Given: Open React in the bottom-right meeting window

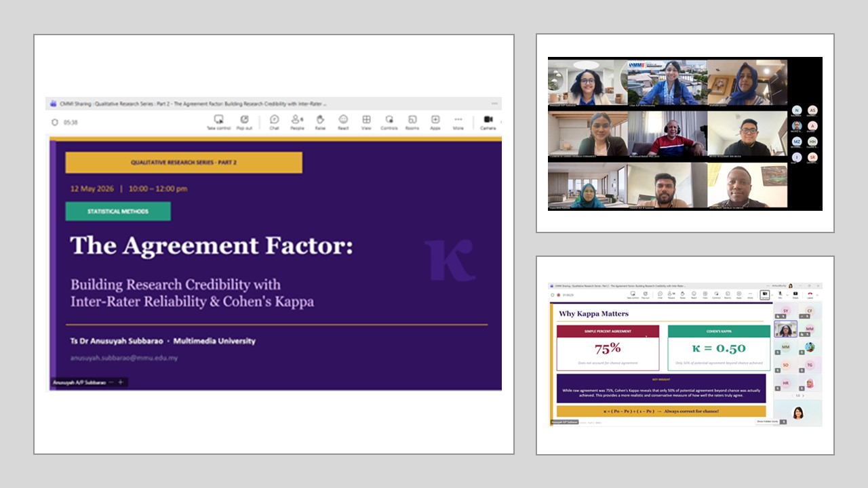Looking at the screenshot, I should pos(694,295).
